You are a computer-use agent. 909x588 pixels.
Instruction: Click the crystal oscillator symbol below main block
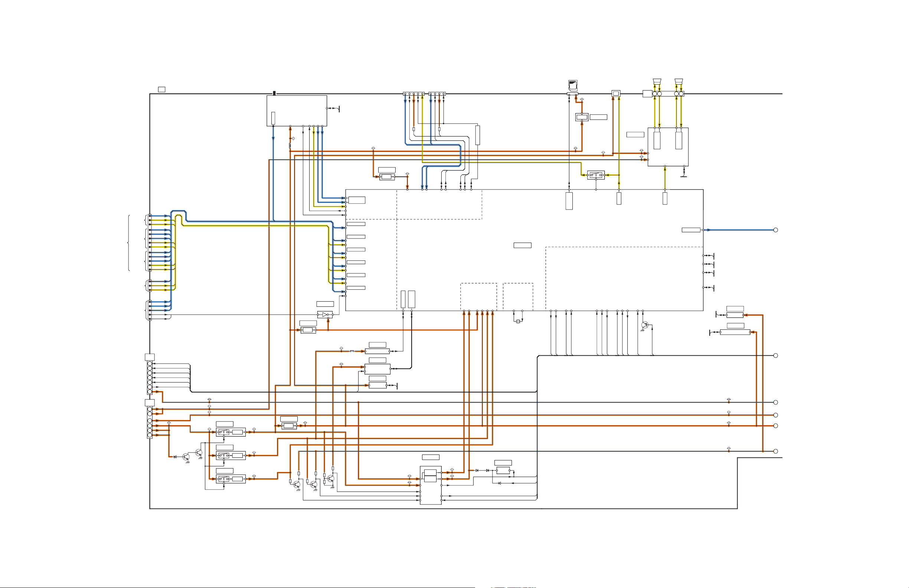518,322
